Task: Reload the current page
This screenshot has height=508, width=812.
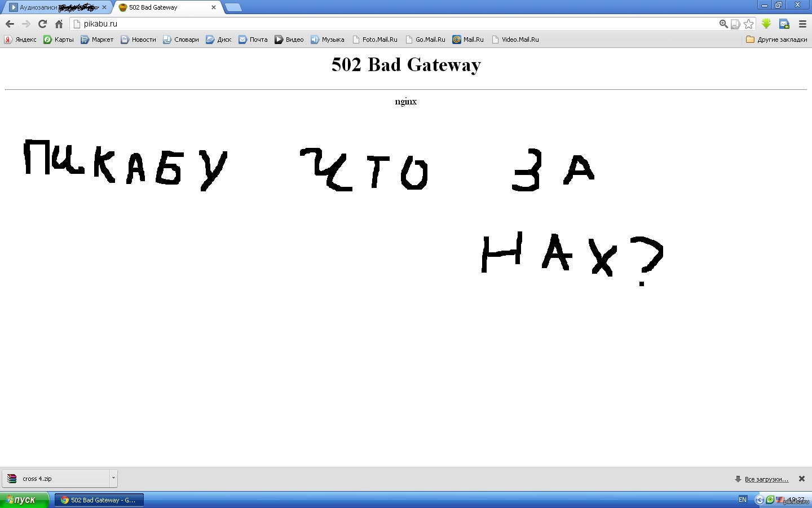Action: pyautogui.click(x=42, y=24)
